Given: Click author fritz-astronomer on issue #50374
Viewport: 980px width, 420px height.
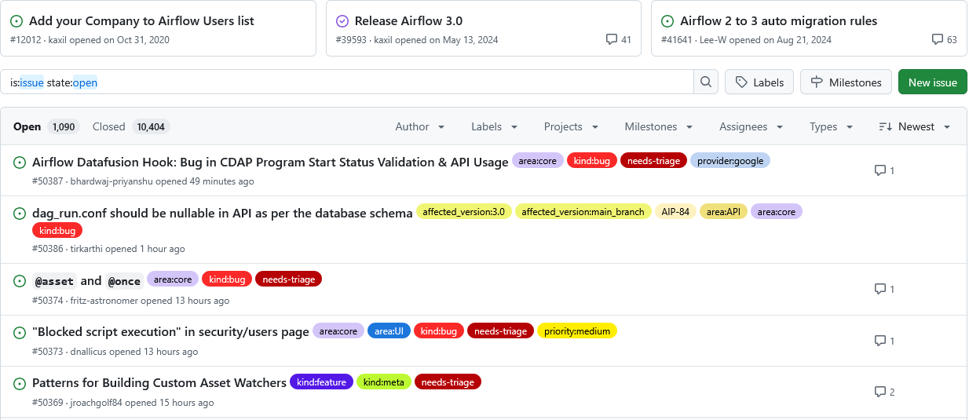Looking at the screenshot, I should tap(104, 301).
